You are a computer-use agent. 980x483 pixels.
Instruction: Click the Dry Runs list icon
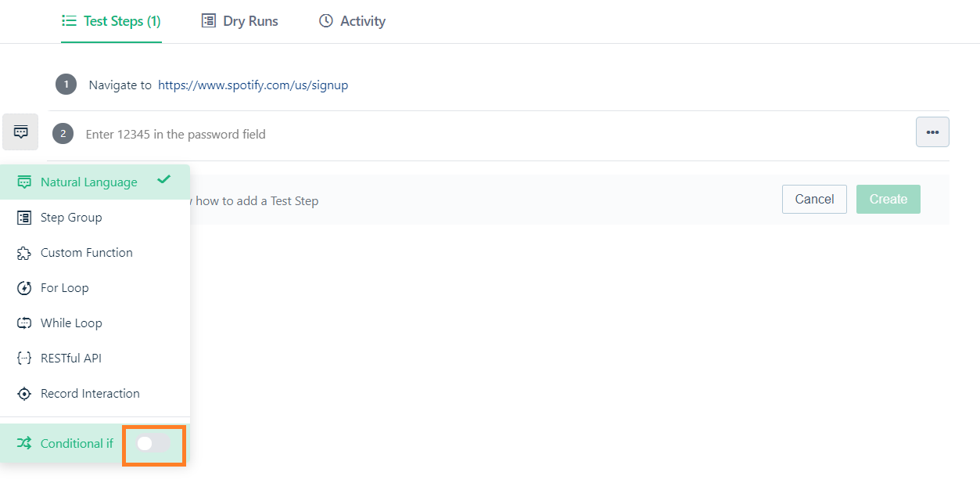pyautogui.click(x=208, y=21)
